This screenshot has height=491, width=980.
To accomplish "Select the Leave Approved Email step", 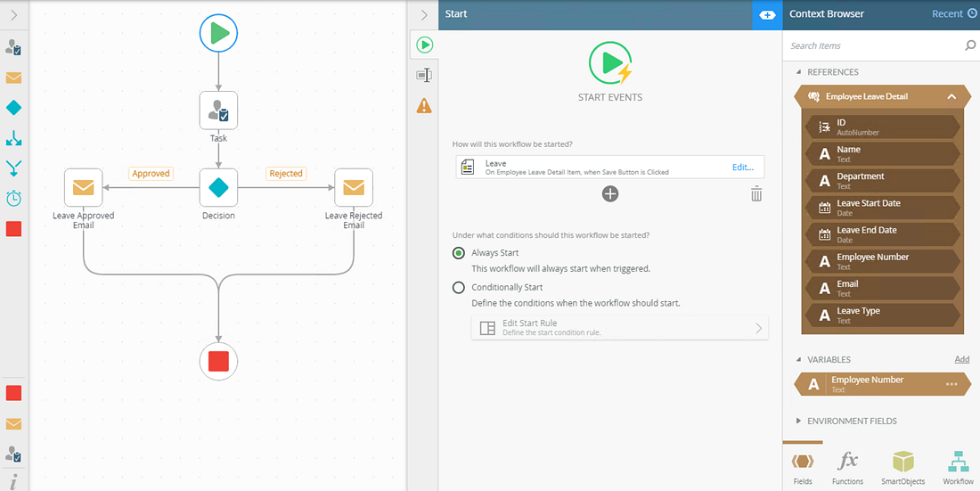I will (83, 187).
